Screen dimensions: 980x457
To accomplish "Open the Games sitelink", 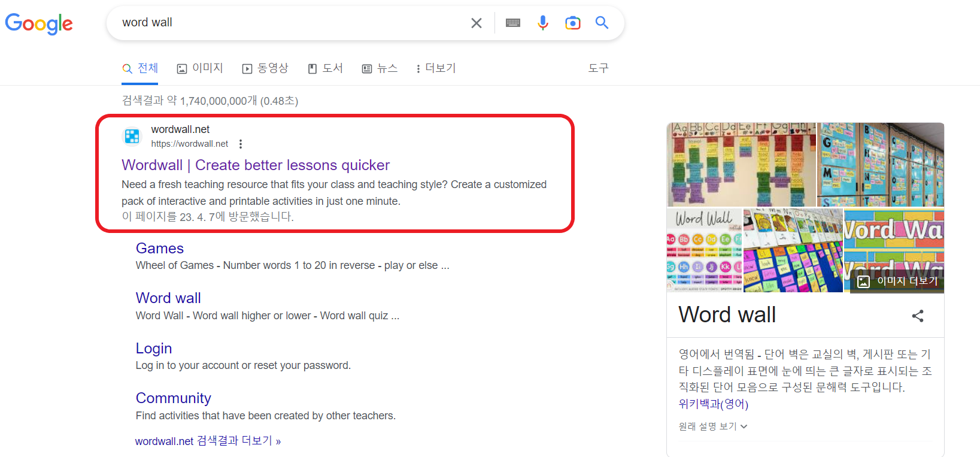I will 160,249.
